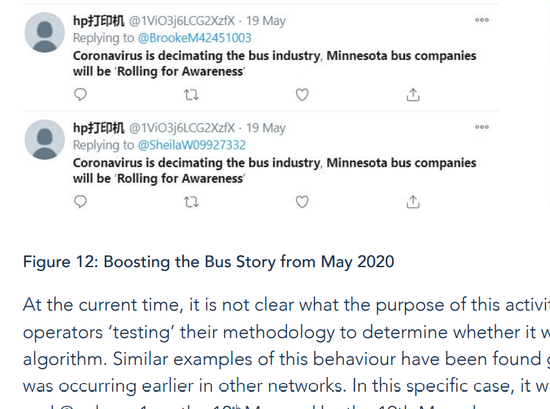550x409 pixels.
Task: Open more options on first tweet
Action: click(x=482, y=20)
